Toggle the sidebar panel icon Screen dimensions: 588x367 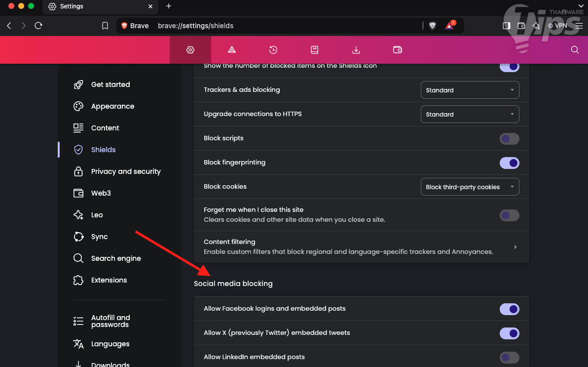[506, 26]
